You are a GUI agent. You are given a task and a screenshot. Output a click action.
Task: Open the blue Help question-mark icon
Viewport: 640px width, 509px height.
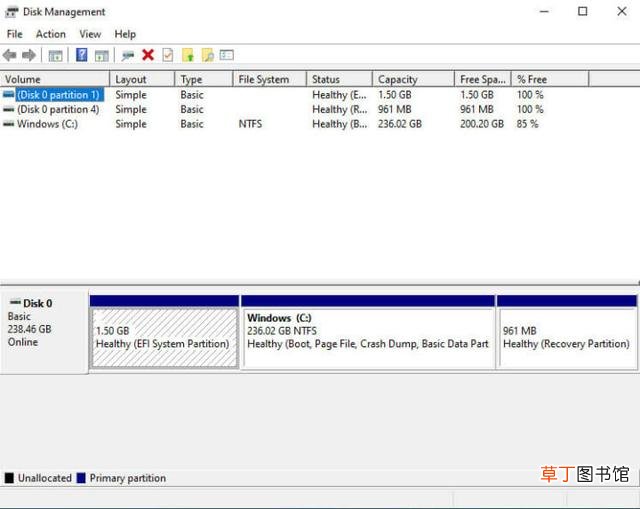[x=82, y=55]
